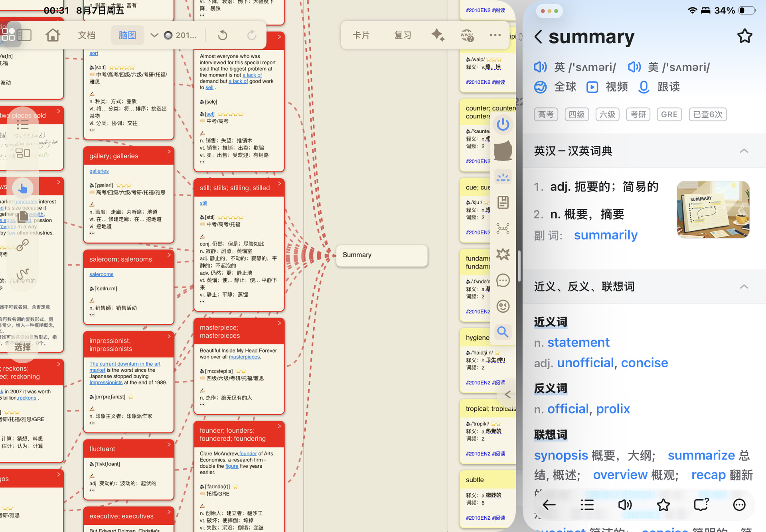Viewport: 766px width, 532px height.
Task: Tap the bottom bar speaker icon
Action: coord(625,505)
